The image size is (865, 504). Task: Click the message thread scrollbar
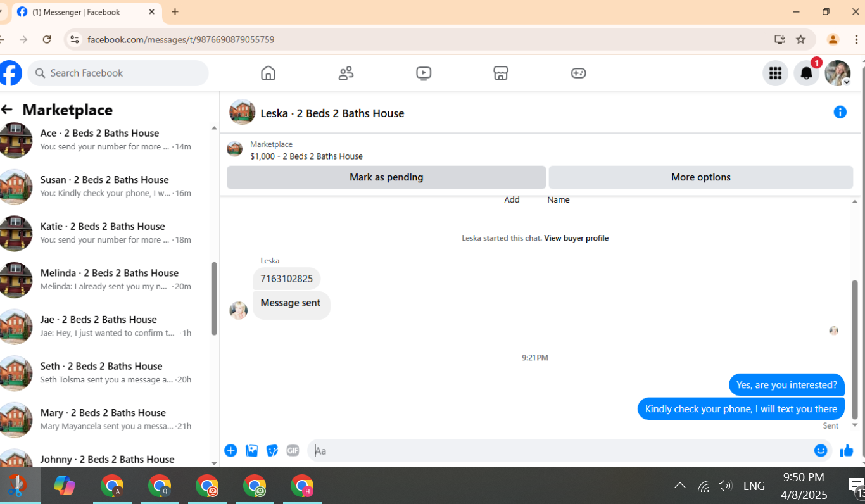coord(854,350)
